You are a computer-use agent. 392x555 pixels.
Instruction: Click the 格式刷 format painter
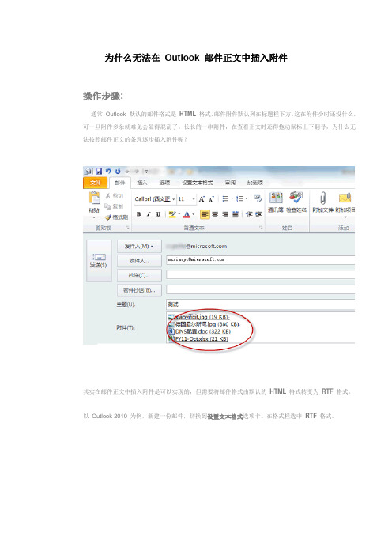pyautogui.click(x=116, y=217)
